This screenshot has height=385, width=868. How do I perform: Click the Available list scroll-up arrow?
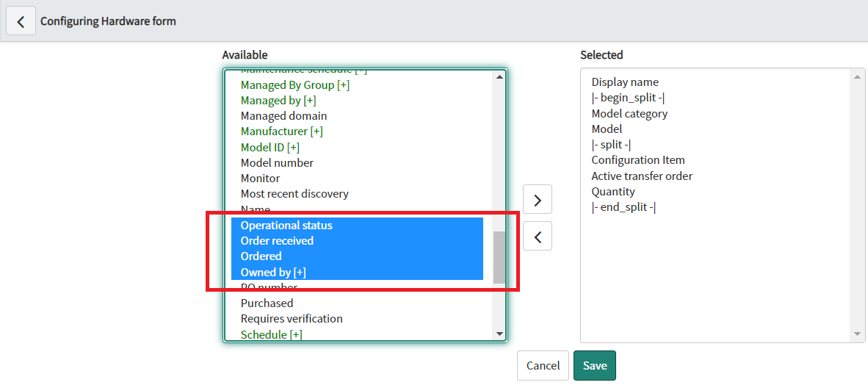[x=499, y=77]
